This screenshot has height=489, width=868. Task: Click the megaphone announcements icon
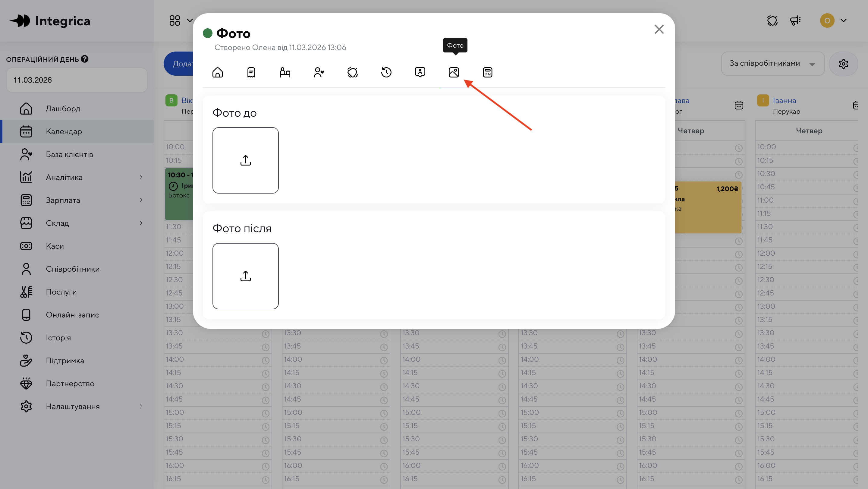click(795, 21)
